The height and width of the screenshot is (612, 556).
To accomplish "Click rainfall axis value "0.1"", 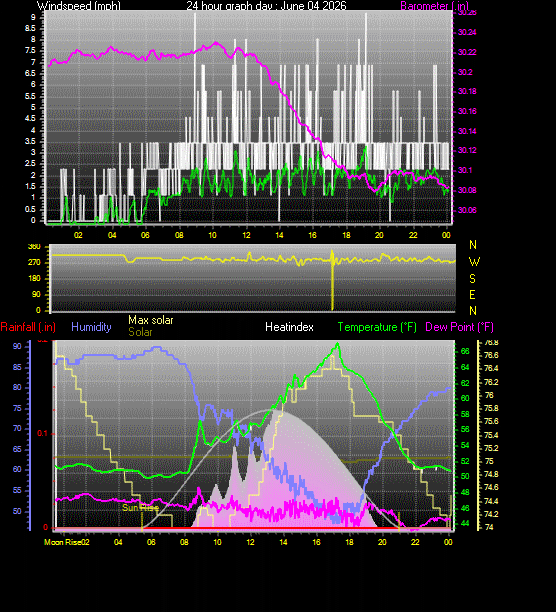I will pyautogui.click(x=42, y=433).
